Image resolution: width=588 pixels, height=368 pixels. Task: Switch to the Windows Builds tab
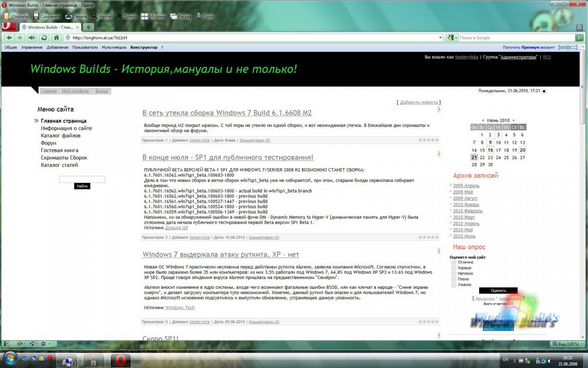[50, 27]
